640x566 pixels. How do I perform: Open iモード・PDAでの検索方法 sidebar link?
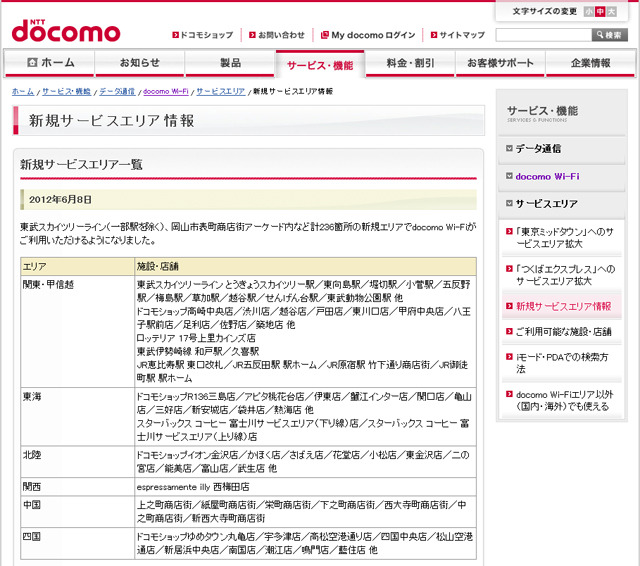[x=562, y=363]
